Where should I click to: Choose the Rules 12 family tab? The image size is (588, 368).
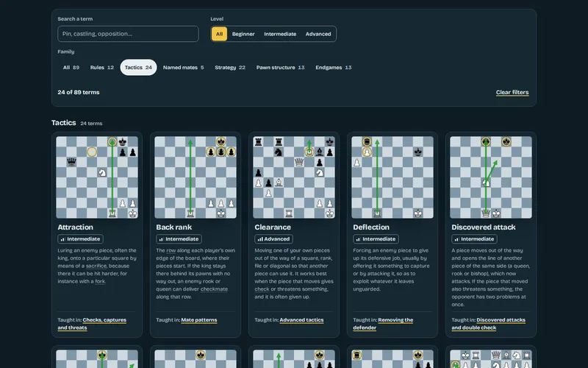(x=101, y=68)
